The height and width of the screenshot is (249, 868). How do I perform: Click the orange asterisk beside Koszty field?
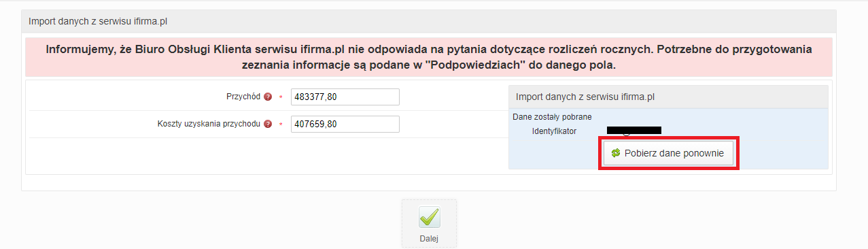[281, 124]
